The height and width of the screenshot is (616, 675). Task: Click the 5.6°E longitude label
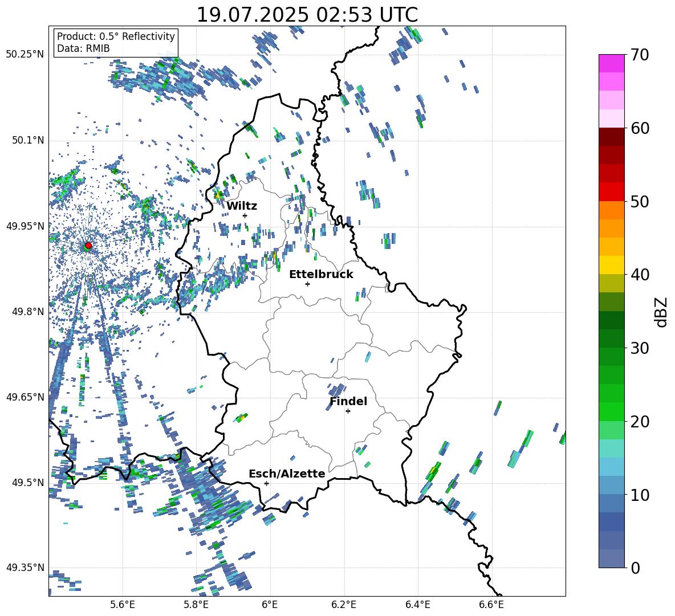point(123,605)
